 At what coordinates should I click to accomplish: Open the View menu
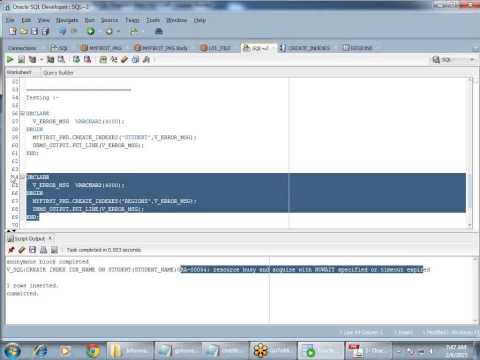pyautogui.click(x=43, y=20)
